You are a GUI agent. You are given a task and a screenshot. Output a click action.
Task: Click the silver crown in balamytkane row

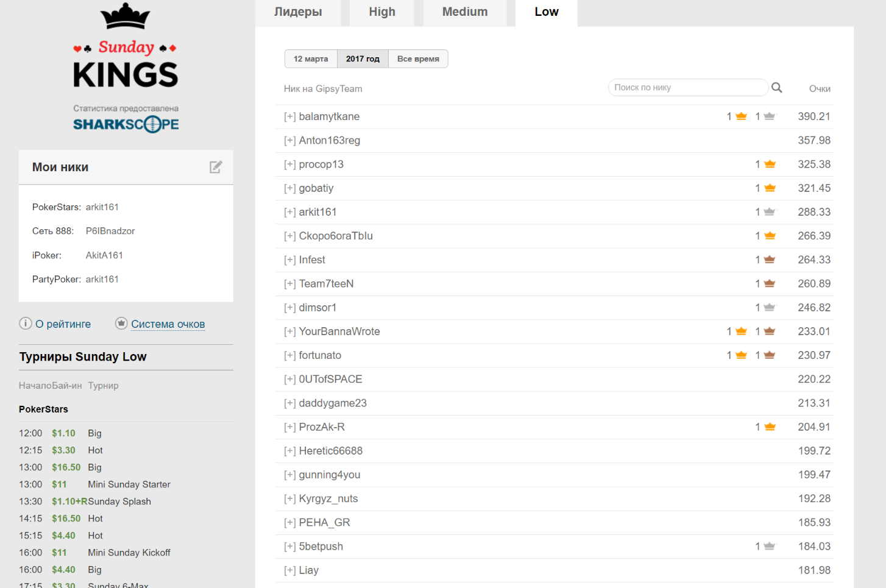pos(770,116)
